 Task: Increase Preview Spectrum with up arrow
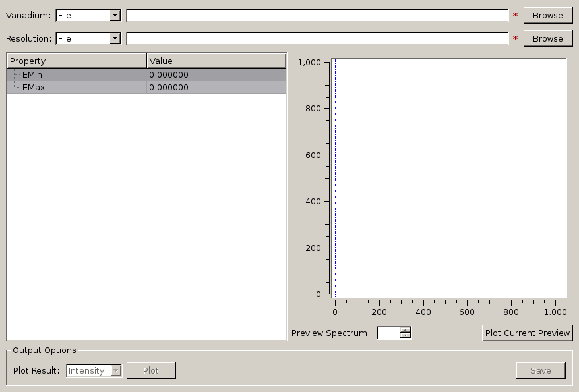click(x=405, y=330)
